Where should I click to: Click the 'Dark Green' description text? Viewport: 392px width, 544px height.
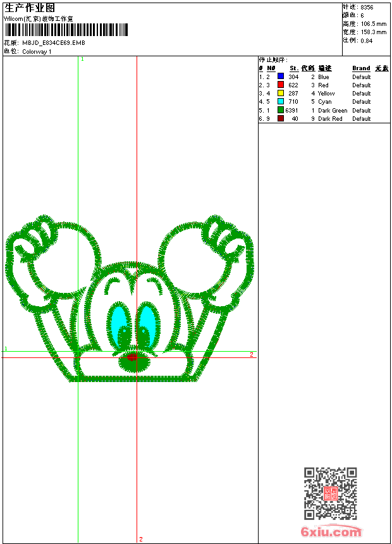coord(333,110)
